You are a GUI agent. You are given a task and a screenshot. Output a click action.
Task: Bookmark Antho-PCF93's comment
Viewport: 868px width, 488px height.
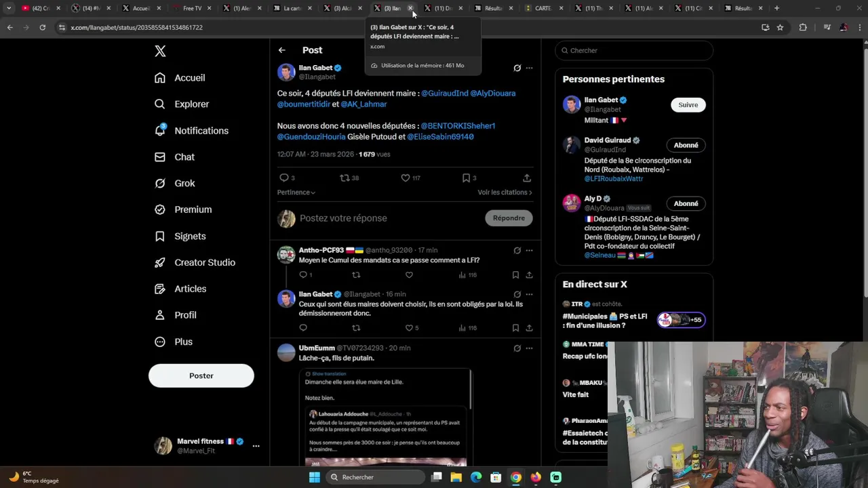(x=515, y=275)
